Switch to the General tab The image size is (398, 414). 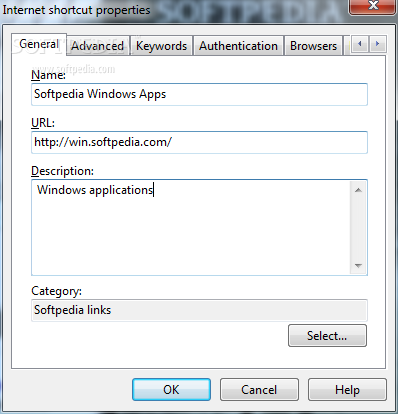[x=39, y=44]
